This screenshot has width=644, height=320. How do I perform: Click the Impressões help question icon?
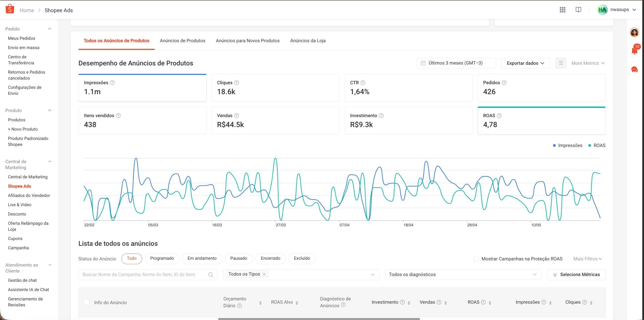click(x=112, y=83)
